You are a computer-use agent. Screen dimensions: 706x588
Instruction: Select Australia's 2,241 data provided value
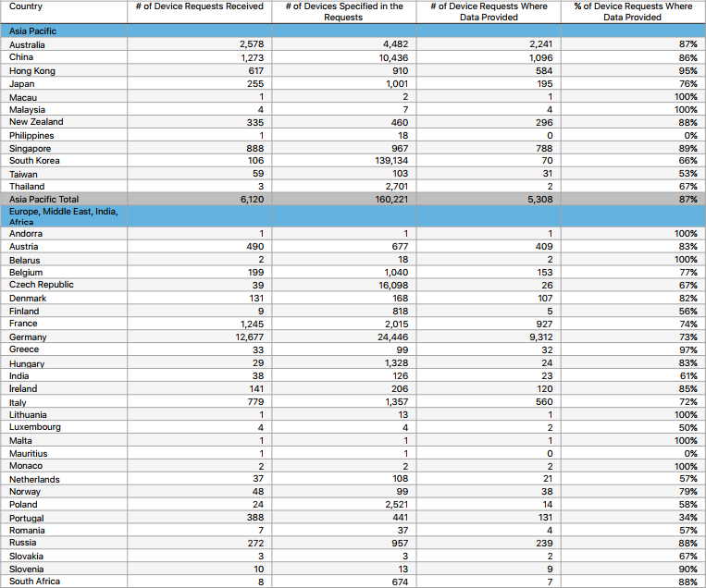[540, 44]
